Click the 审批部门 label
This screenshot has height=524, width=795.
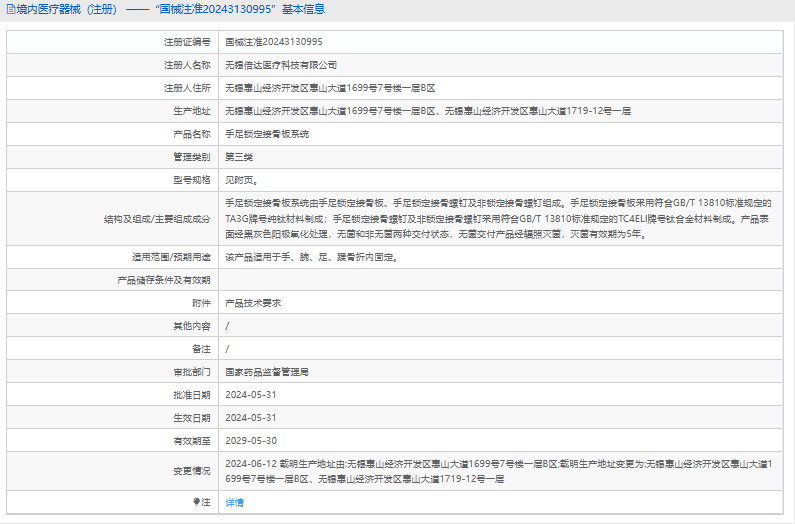click(x=192, y=372)
